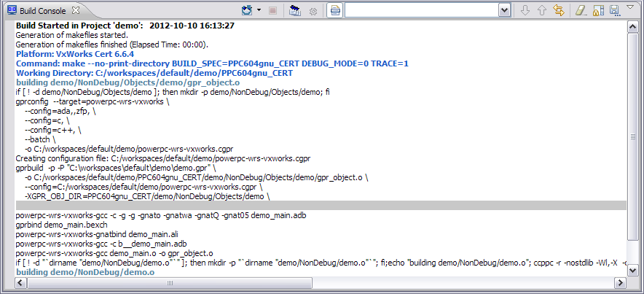The image size is (644, 294).
Task: Click the horizontal scrollbar right arrow
Action: point(620,283)
